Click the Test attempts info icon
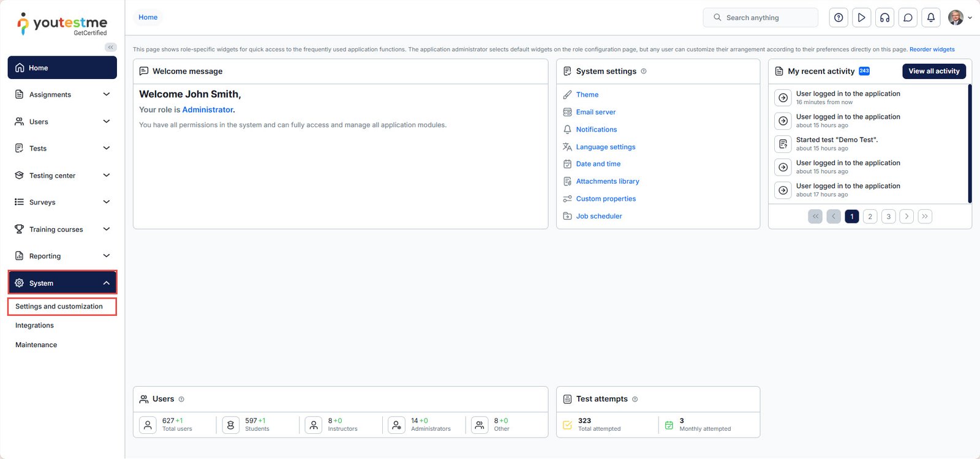Screen dimensions: 980x459 point(635,399)
